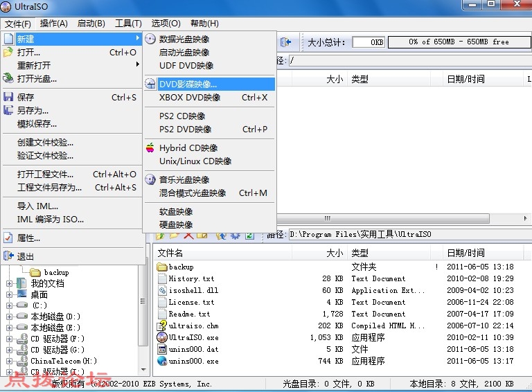Click the 退出 icon
The width and height of the screenshot is (532, 392).
[8, 256]
